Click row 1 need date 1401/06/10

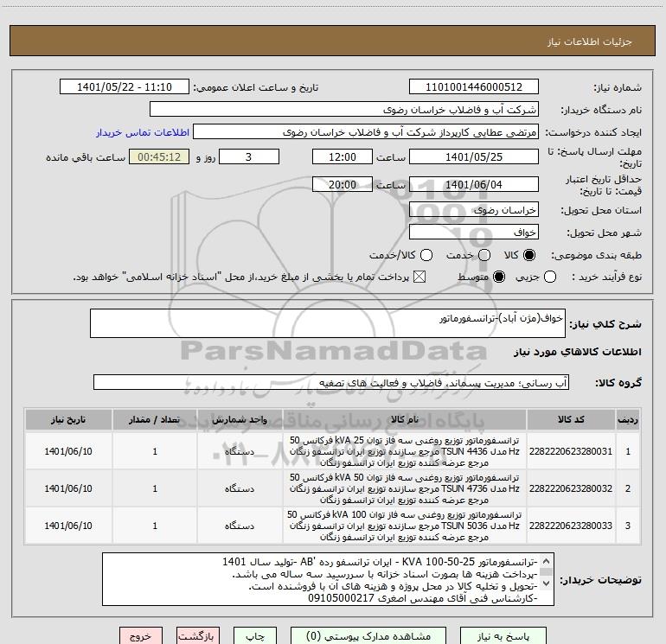pyautogui.click(x=68, y=451)
